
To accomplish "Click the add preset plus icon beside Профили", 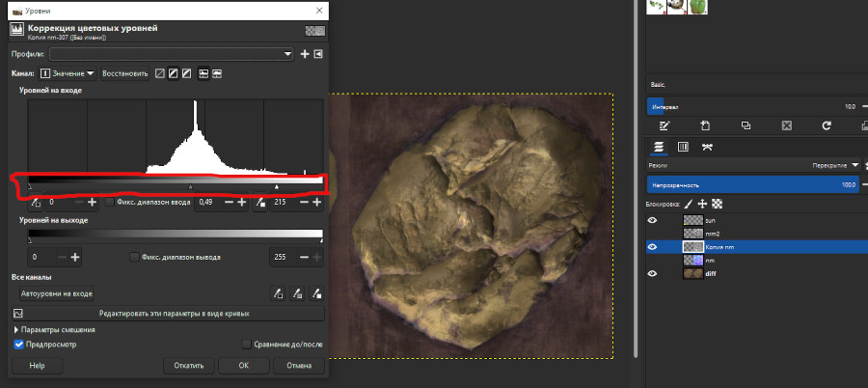I will [x=305, y=54].
